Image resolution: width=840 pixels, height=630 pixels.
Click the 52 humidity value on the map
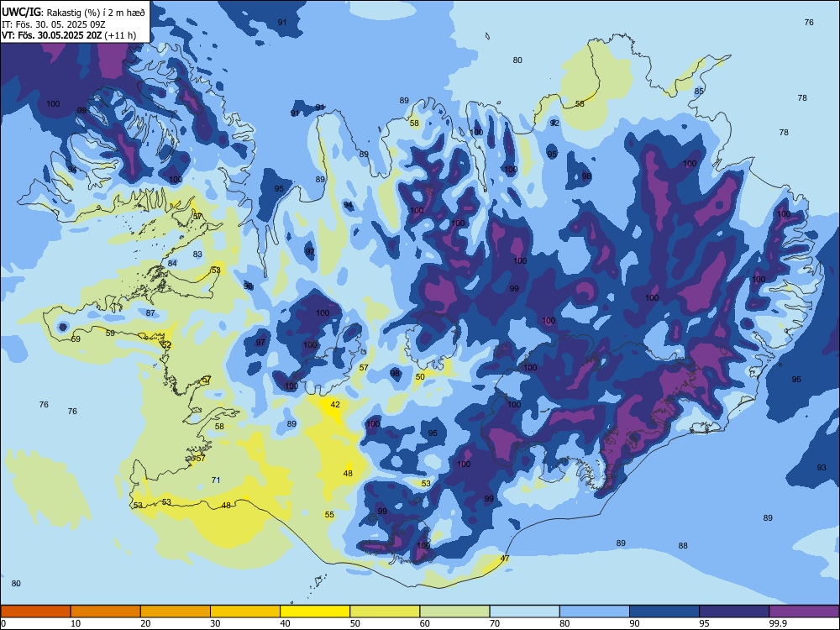click(x=166, y=344)
